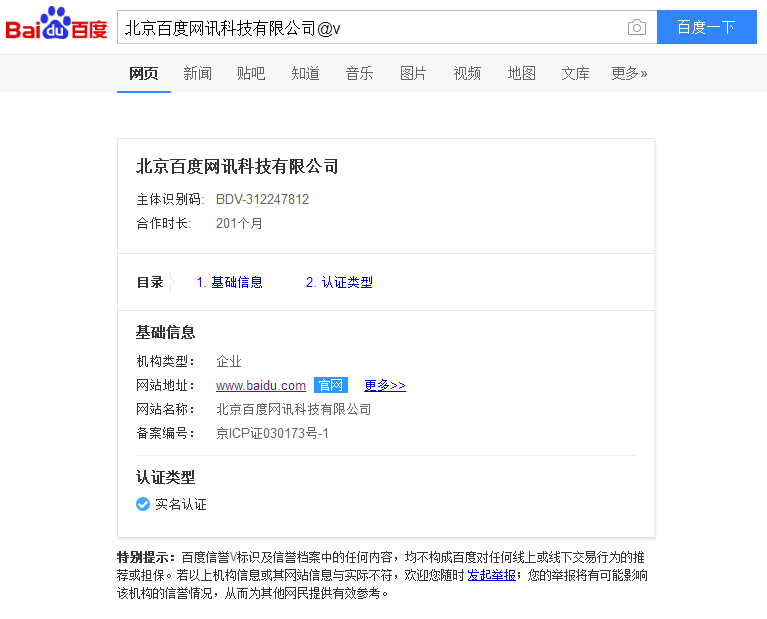Screen dimensions: 767x619
Task: Click the 认证类型 section heading
Action: tap(165, 478)
